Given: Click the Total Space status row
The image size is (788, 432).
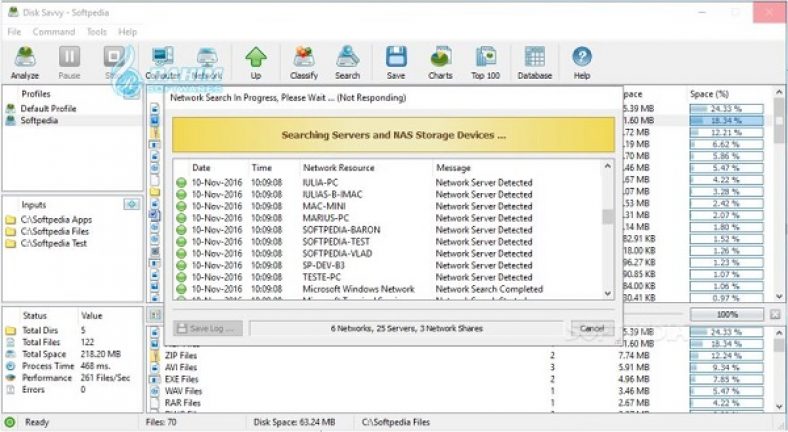Looking at the screenshot, I should pos(73,354).
